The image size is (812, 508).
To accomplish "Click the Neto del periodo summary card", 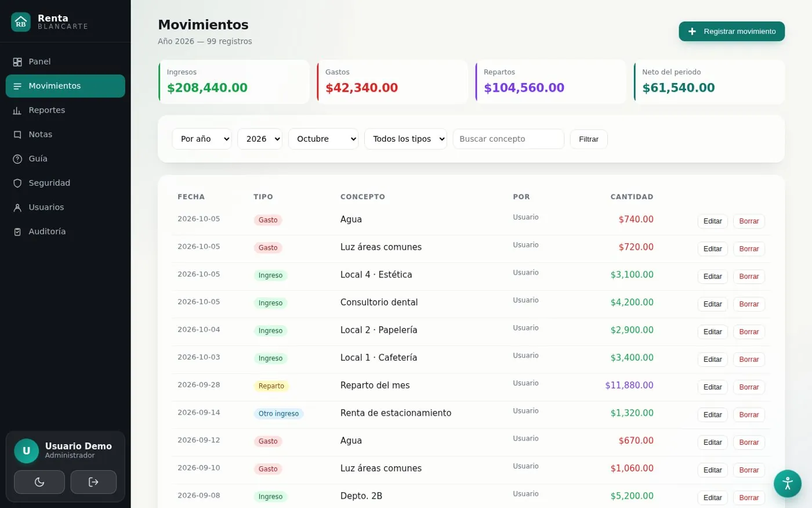I will tap(709, 82).
